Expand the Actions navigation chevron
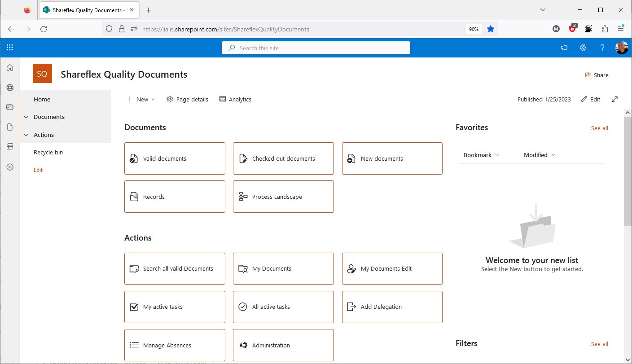This screenshot has width=632, height=364. point(26,135)
